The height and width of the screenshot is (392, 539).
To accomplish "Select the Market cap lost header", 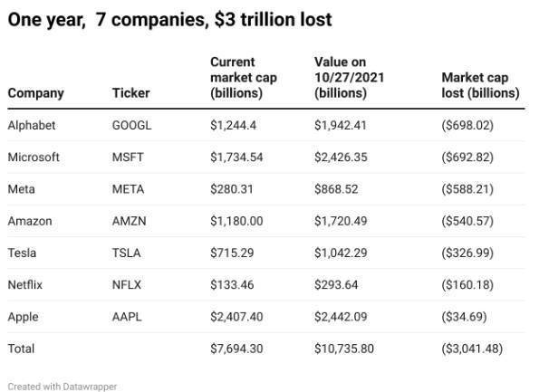I will point(480,85).
